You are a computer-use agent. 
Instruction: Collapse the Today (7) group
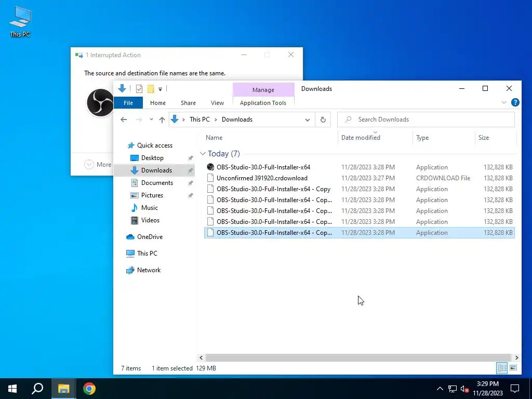[x=203, y=154]
